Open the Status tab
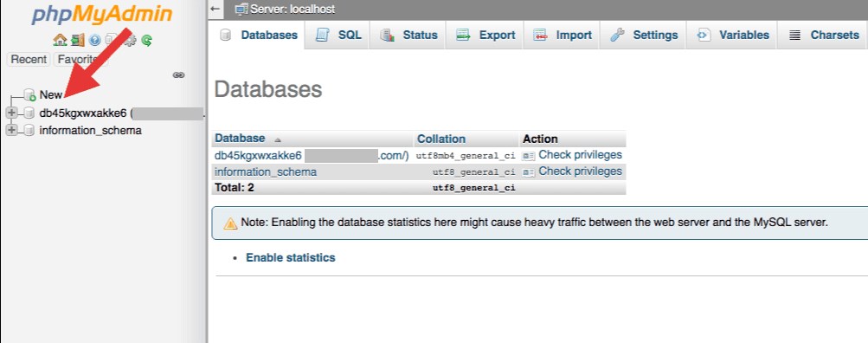This screenshot has height=343, width=868. (408, 35)
